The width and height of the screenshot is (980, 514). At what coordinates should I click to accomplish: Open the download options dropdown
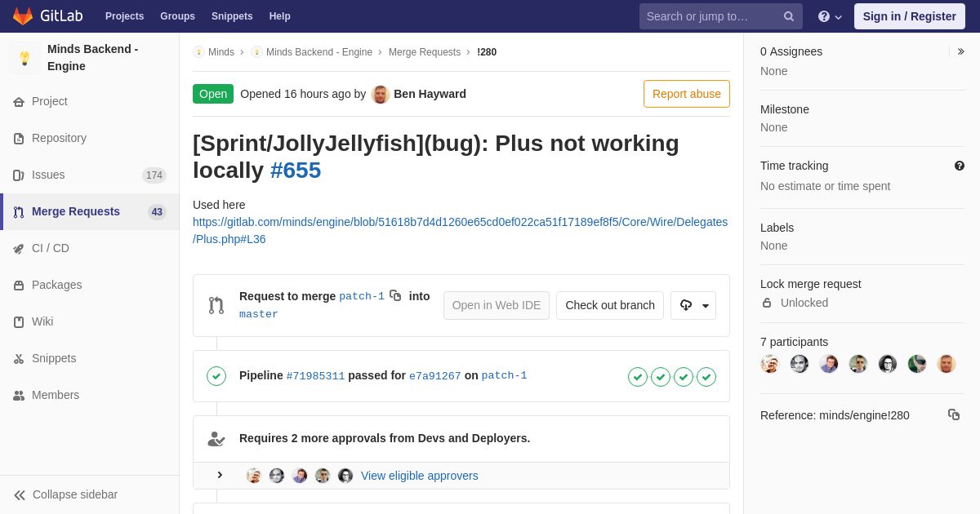693,305
